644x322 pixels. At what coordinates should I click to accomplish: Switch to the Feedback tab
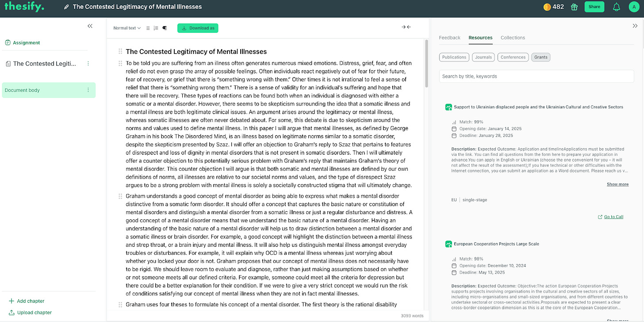pos(450,38)
